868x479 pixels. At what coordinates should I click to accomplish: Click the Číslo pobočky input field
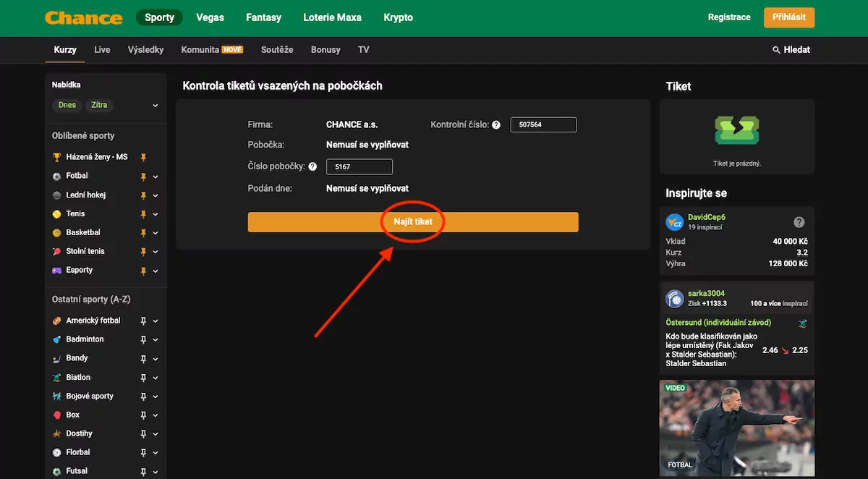coord(359,166)
